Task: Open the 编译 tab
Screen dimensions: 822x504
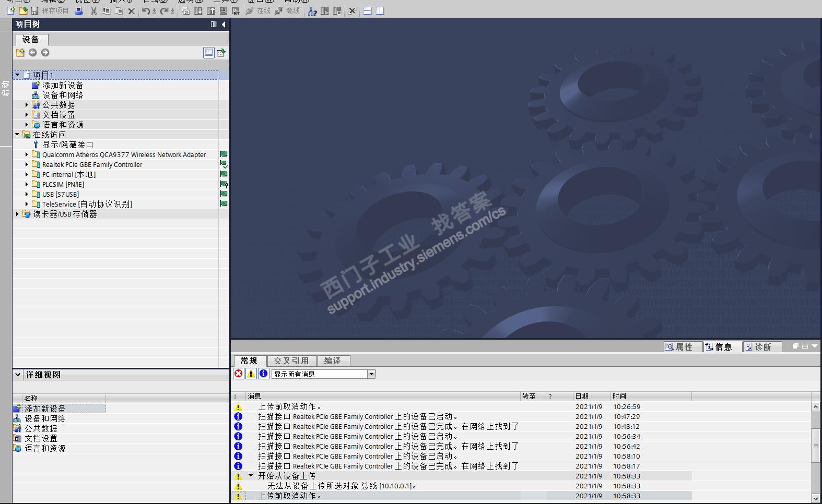Action: pos(333,361)
